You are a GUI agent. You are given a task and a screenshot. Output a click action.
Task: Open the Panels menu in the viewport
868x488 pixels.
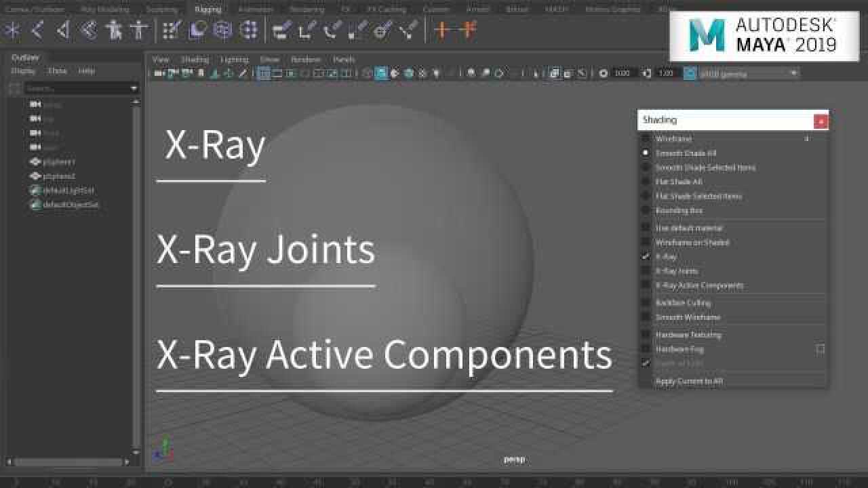344,59
